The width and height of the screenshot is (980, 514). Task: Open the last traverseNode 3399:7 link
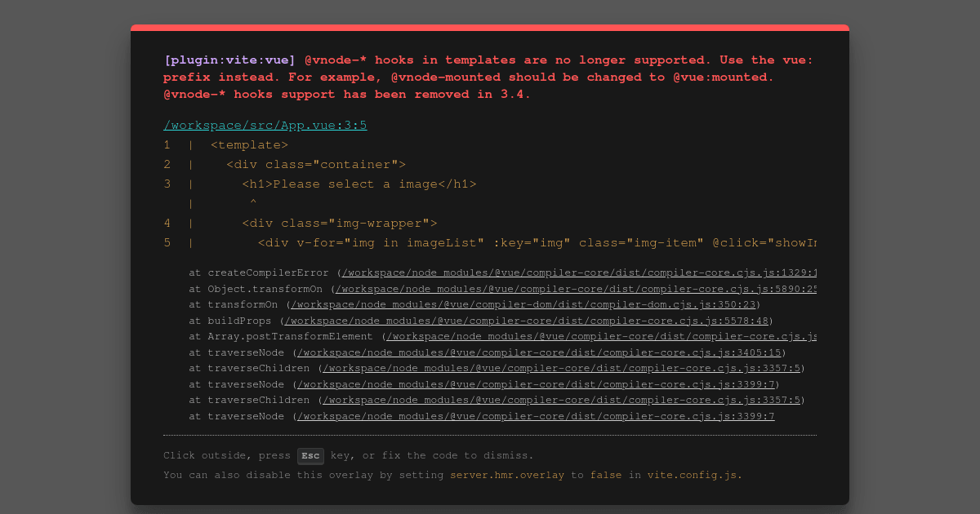536,416
